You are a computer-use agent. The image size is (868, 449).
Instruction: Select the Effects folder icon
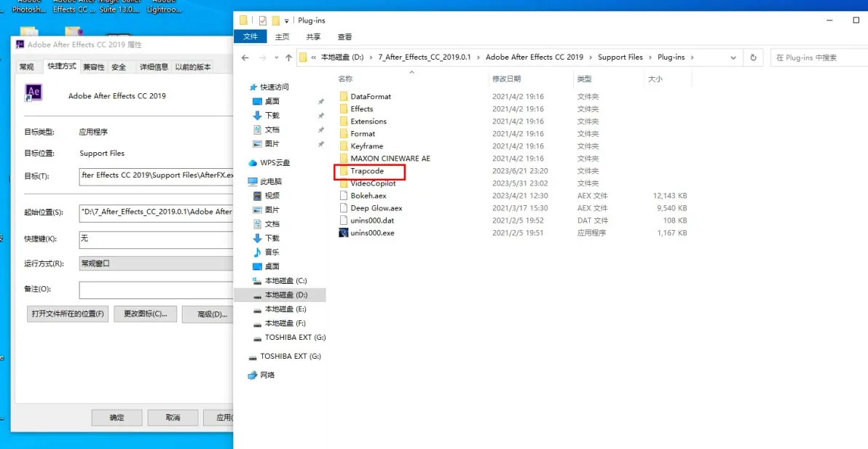tap(343, 109)
